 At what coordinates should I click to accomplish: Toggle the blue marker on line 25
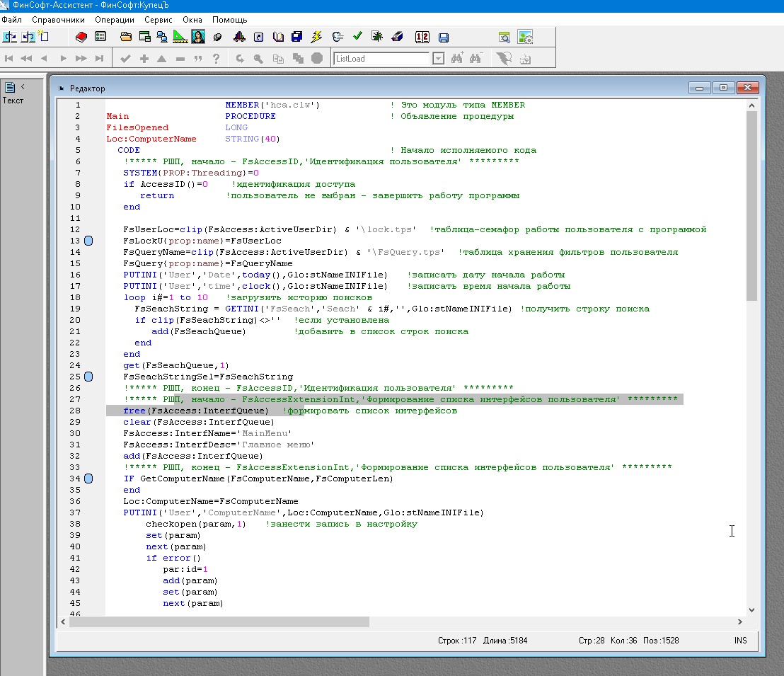(88, 377)
